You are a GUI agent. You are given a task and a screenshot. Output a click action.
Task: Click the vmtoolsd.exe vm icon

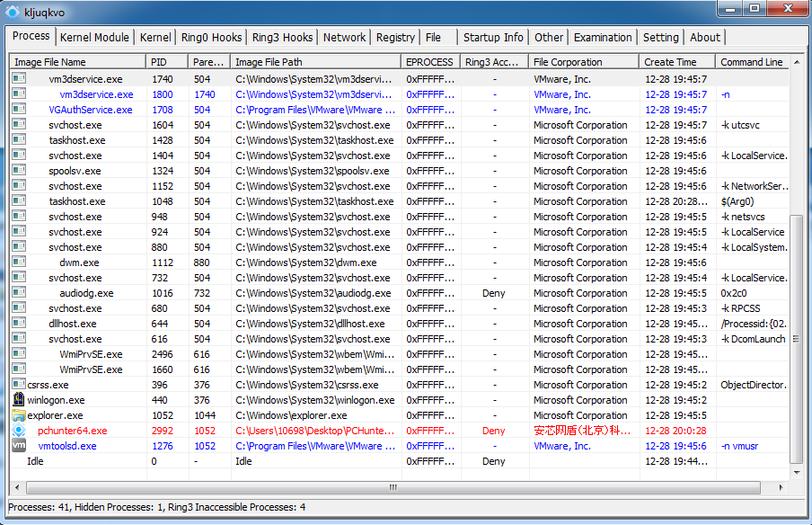[x=19, y=446]
